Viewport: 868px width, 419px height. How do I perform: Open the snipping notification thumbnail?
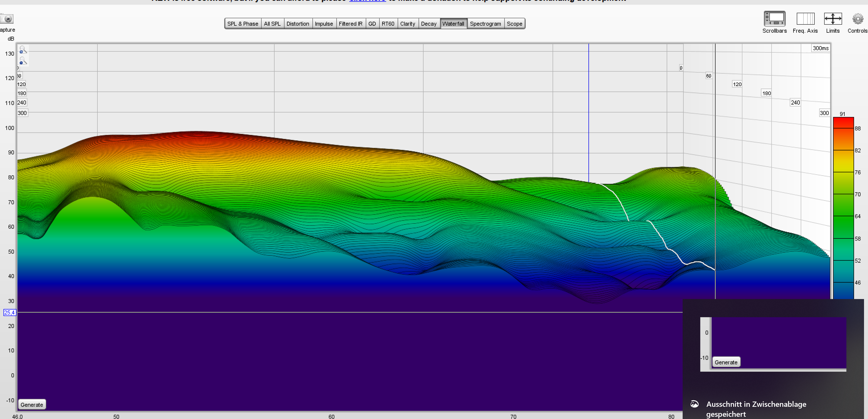point(773,344)
